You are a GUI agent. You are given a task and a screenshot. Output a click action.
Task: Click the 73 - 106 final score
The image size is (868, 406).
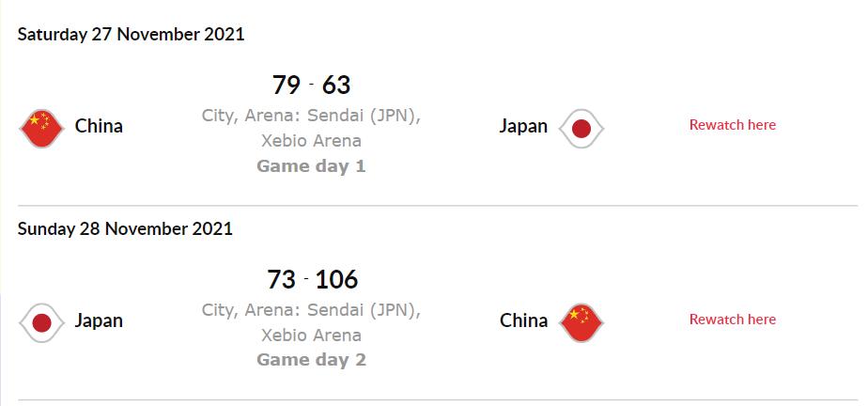311,280
